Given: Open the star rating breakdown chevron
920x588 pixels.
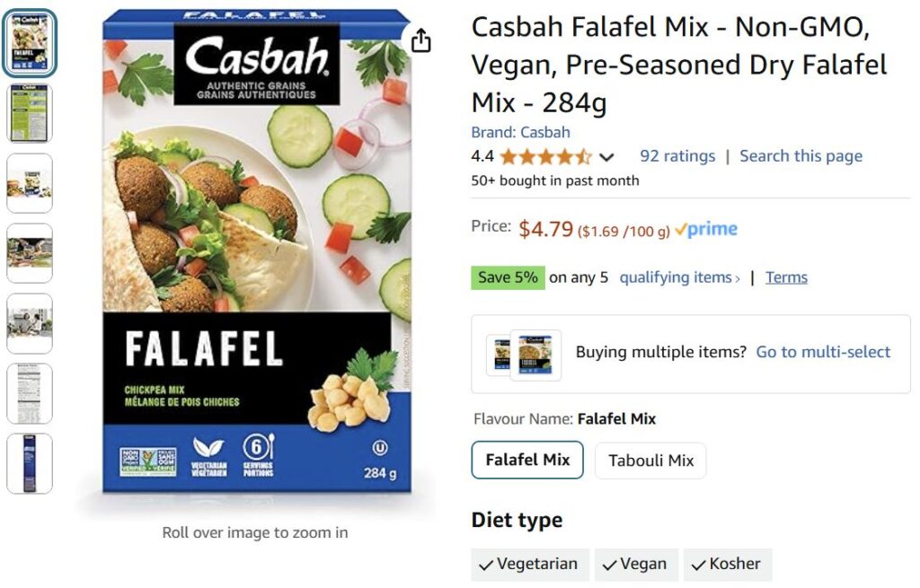Looking at the screenshot, I should click(x=606, y=157).
